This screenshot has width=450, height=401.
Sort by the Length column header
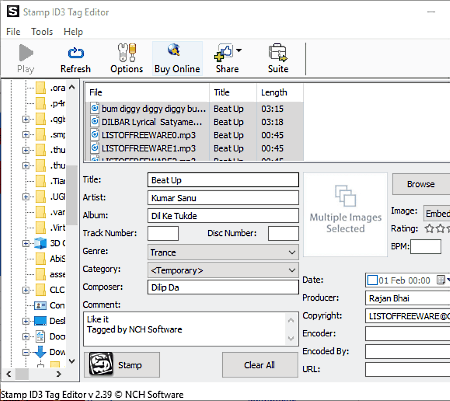[280, 92]
